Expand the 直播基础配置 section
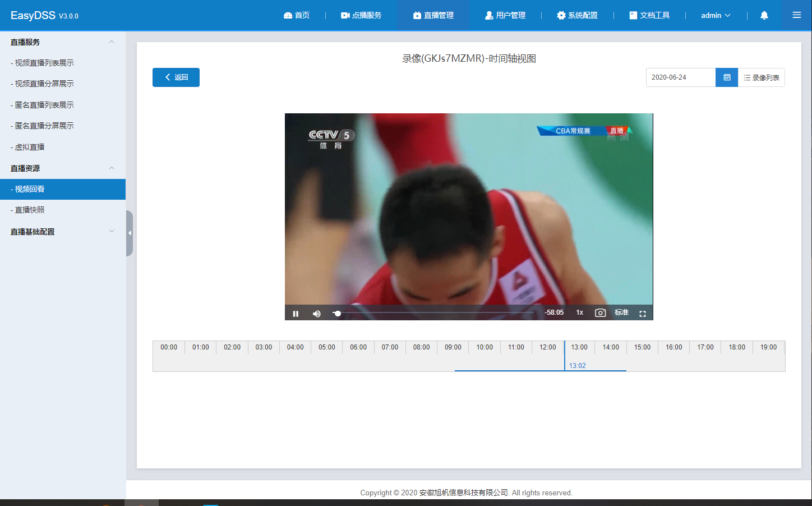 tap(63, 232)
